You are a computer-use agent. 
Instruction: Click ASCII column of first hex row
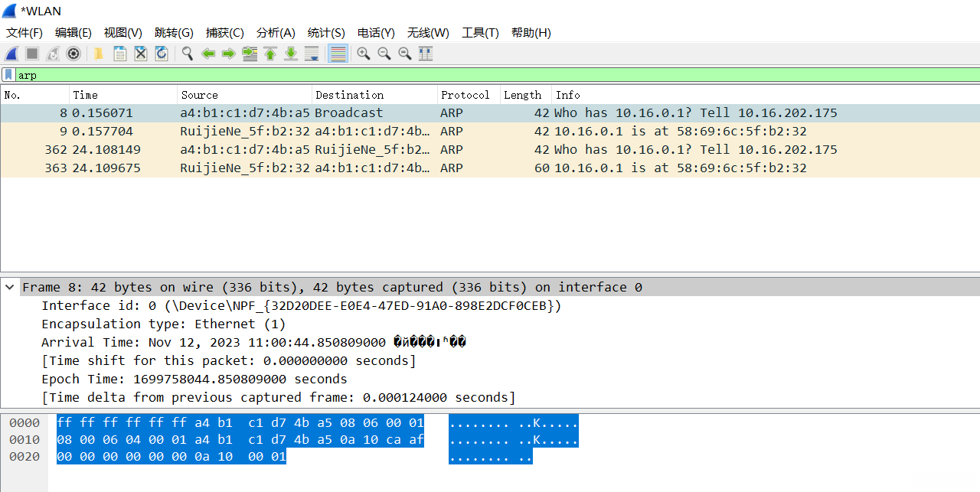tap(514, 423)
